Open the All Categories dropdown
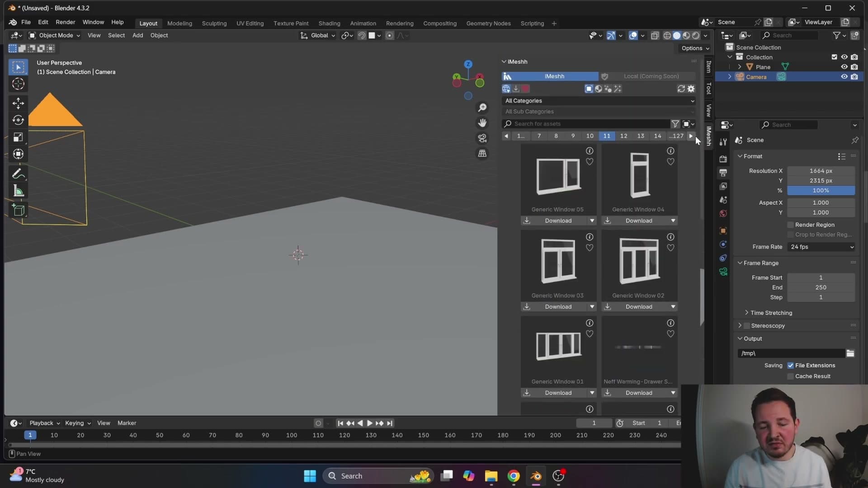This screenshot has width=868, height=488. coord(599,101)
